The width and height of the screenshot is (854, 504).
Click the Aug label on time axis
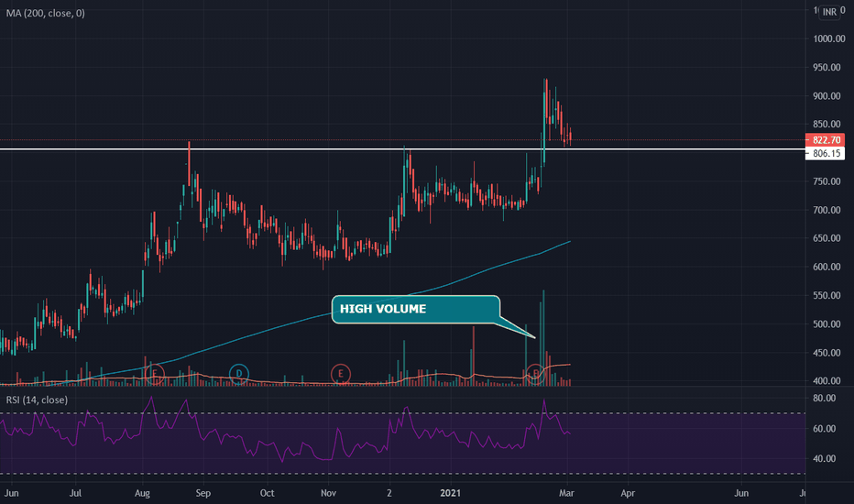tap(142, 493)
